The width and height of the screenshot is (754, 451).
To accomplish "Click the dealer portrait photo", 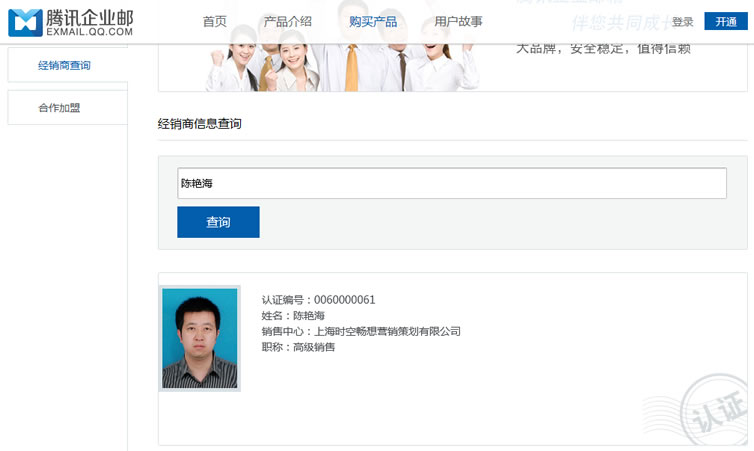I will point(200,338).
